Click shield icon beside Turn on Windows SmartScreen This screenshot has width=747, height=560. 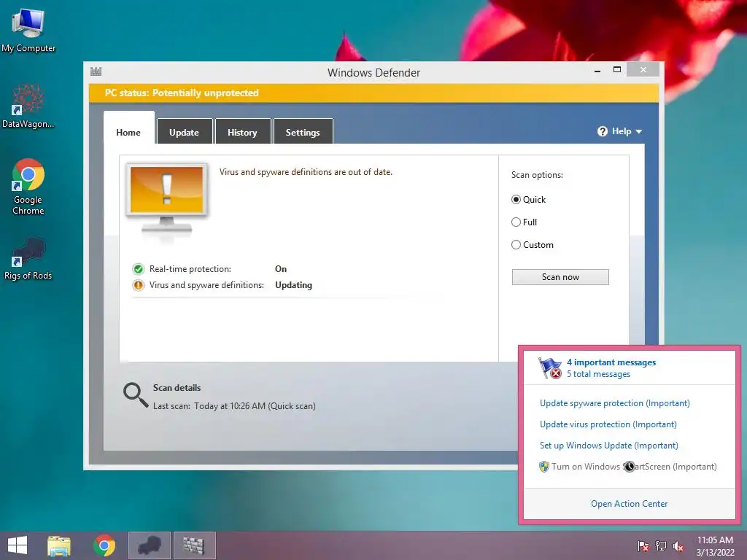tap(544, 467)
